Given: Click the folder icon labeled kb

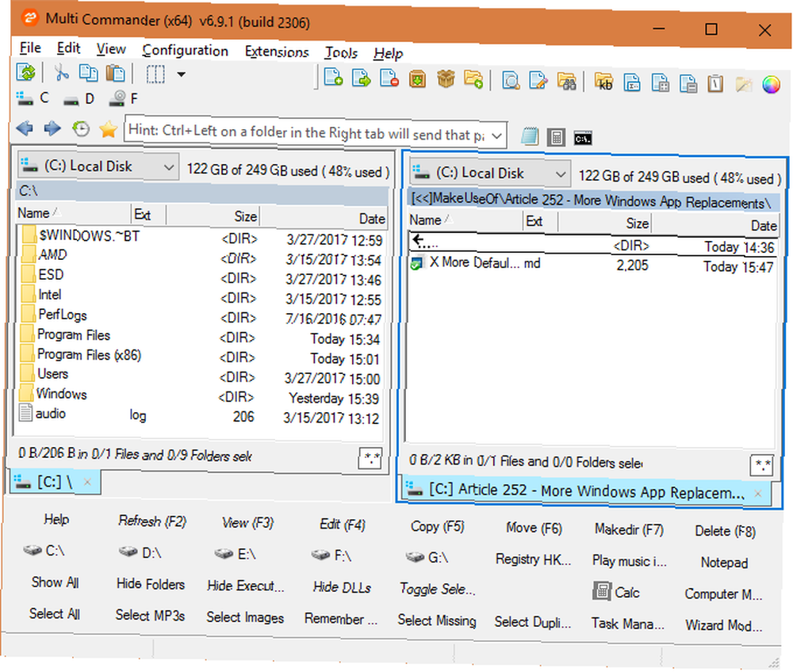Looking at the screenshot, I should tap(603, 82).
